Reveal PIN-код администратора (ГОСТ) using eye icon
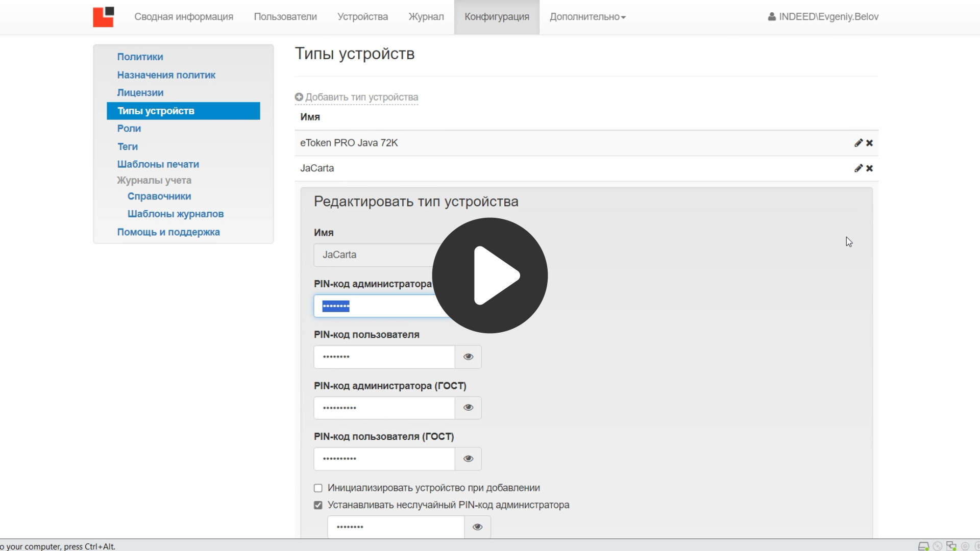 tap(468, 408)
